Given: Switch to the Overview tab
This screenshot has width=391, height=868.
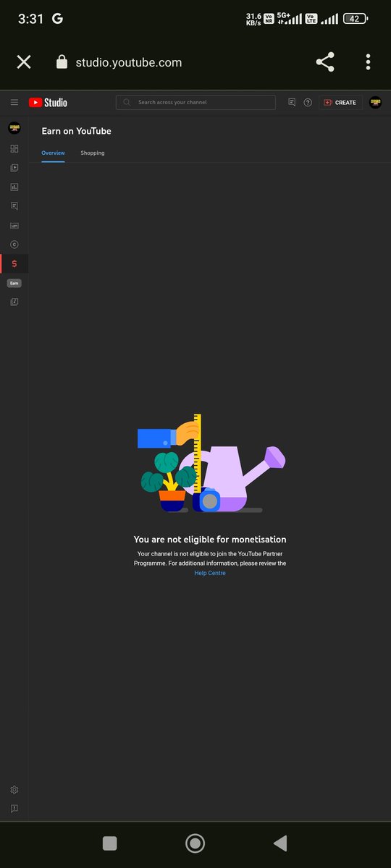Looking at the screenshot, I should (53, 153).
